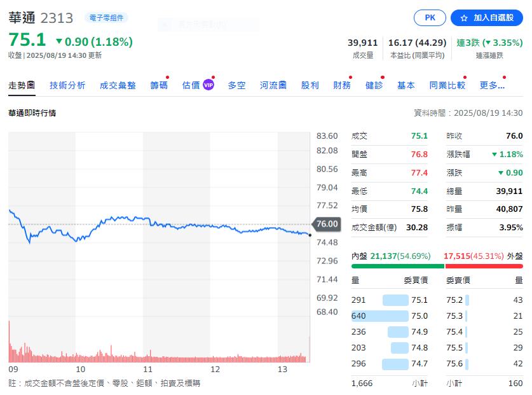Screen dimensions: 532x395
Task: Switch to the 技術分析 tab
Action: point(67,85)
